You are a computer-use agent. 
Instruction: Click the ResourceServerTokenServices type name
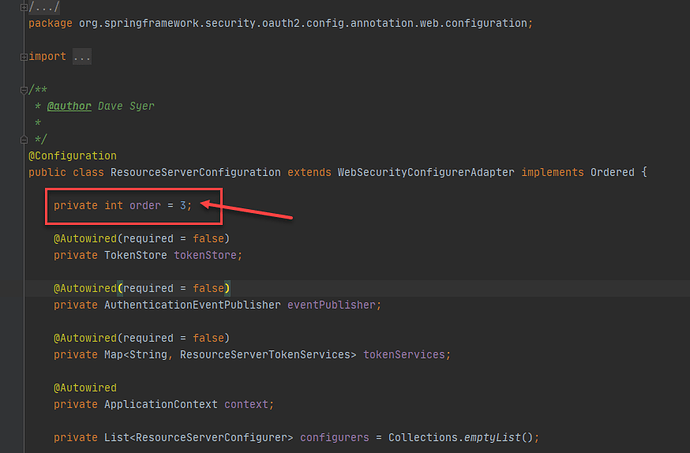pos(265,355)
